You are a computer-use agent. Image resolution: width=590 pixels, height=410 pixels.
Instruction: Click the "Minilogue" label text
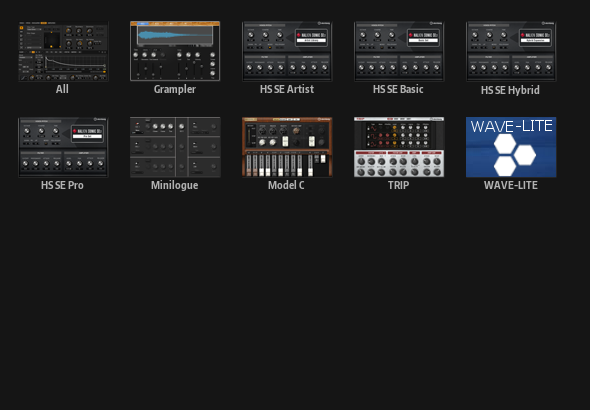point(175,185)
